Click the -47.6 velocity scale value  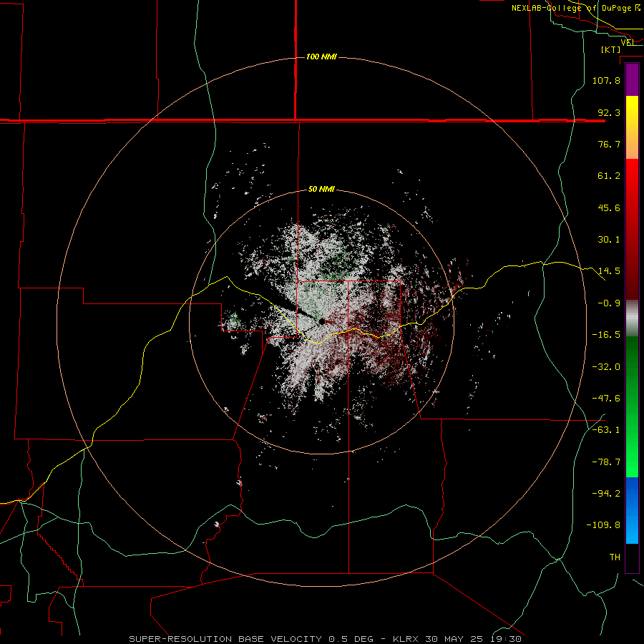tap(606, 399)
